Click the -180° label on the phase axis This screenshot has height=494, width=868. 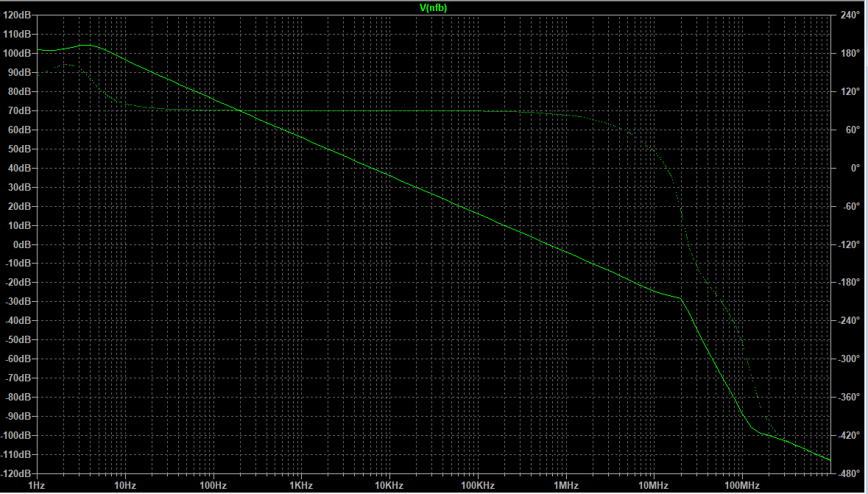click(x=849, y=283)
